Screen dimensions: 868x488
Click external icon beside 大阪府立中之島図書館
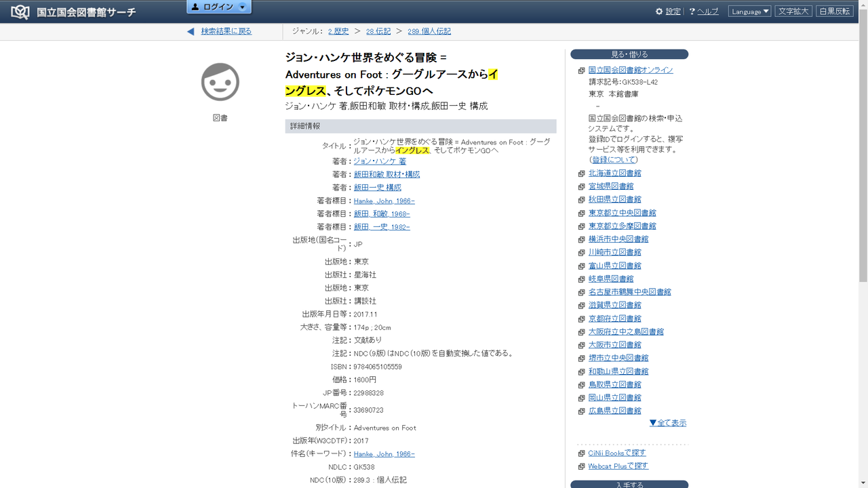(x=581, y=332)
